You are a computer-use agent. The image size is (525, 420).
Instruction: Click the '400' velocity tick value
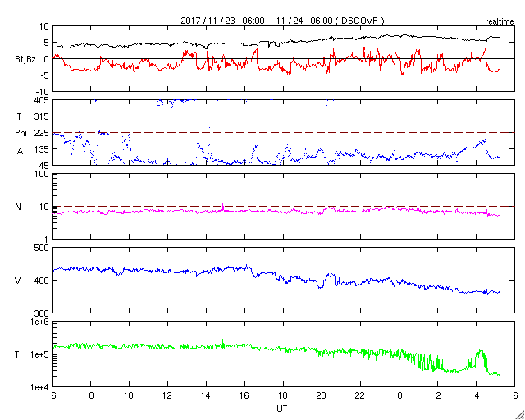42,281
